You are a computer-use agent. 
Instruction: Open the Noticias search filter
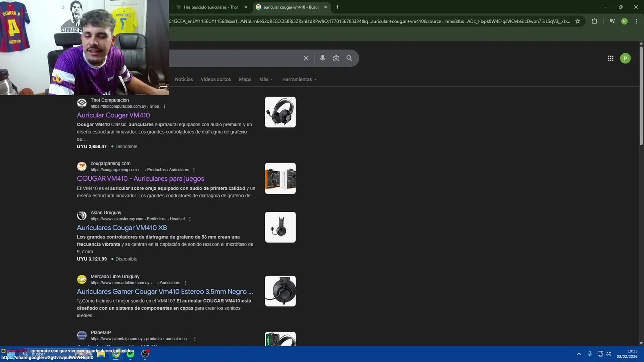click(x=184, y=79)
